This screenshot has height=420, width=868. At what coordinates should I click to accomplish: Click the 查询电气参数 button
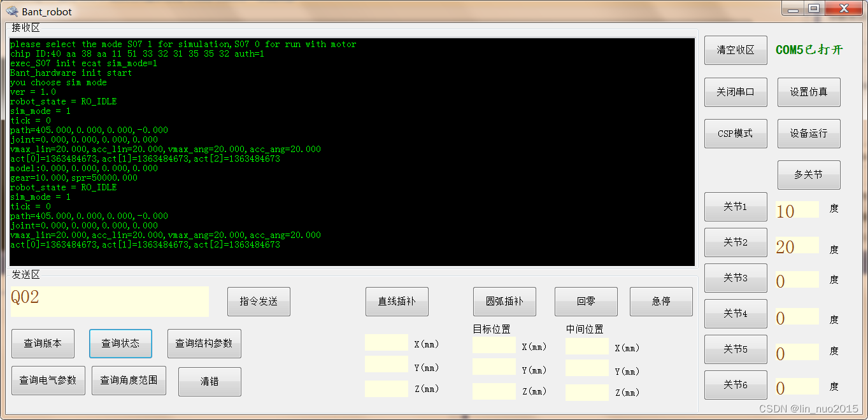point(48,381)
